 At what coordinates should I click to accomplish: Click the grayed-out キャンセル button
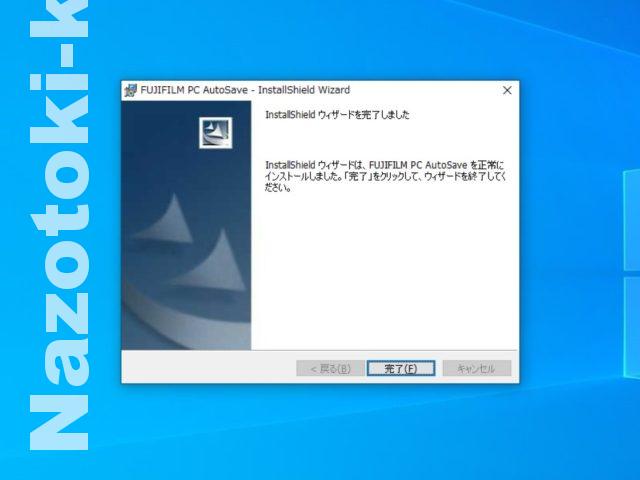(476, 368)
